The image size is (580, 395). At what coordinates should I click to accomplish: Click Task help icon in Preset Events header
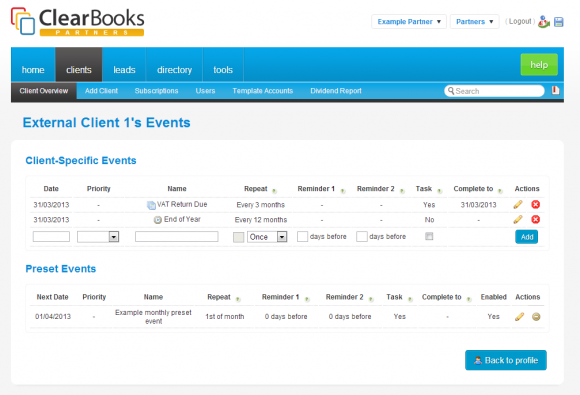(410, 299)
